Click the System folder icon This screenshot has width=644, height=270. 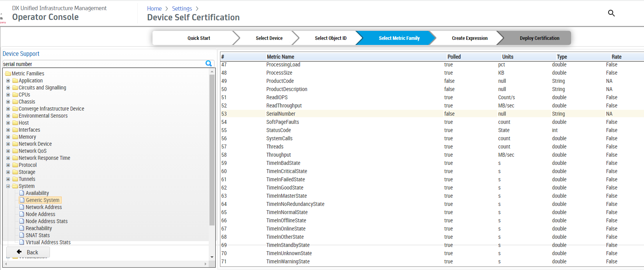[15, 186]
